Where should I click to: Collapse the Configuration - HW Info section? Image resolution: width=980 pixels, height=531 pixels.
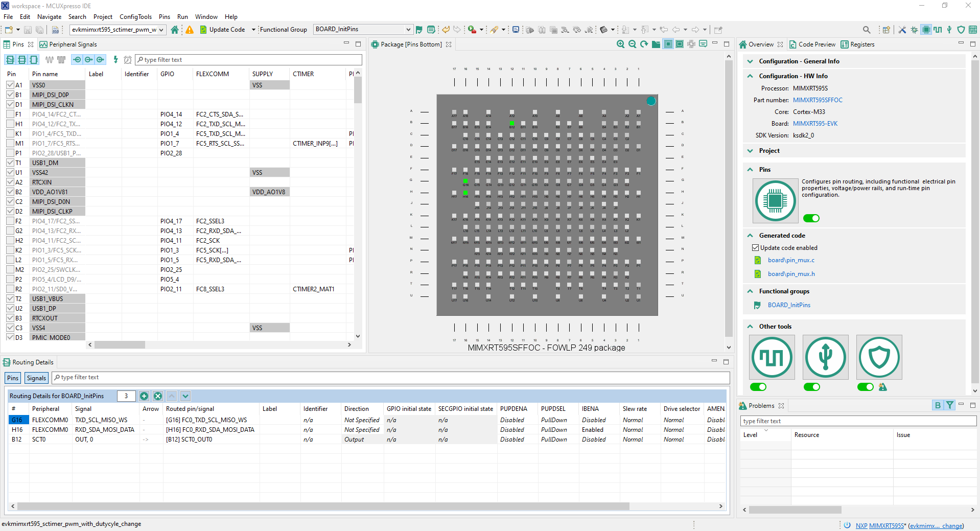pos(750,76)
